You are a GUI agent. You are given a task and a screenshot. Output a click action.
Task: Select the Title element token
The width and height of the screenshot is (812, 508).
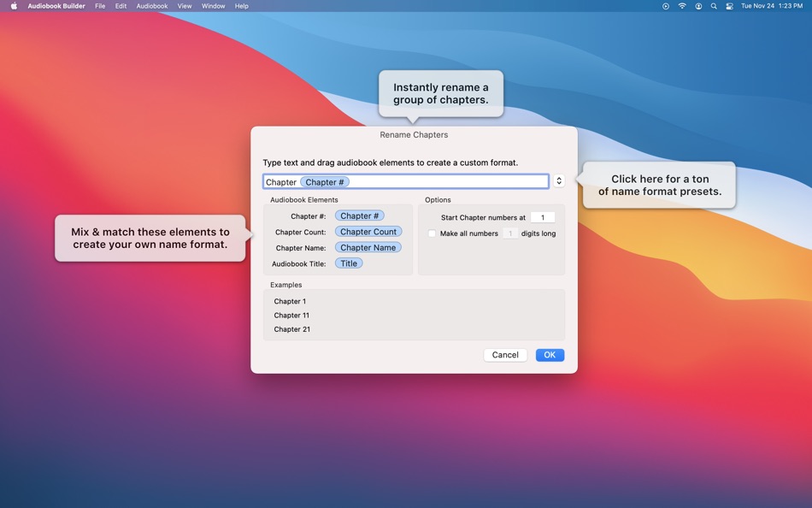pyautogui.click(x=349, y=263)
